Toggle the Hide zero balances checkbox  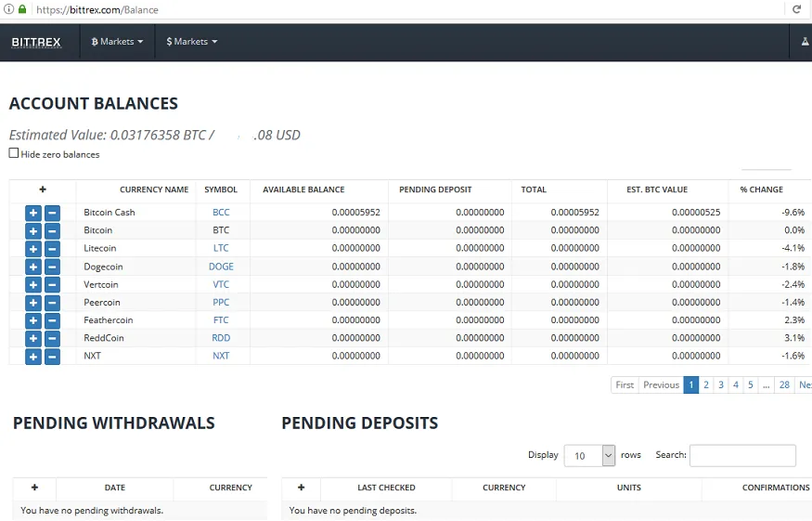(x=14, y=153)
